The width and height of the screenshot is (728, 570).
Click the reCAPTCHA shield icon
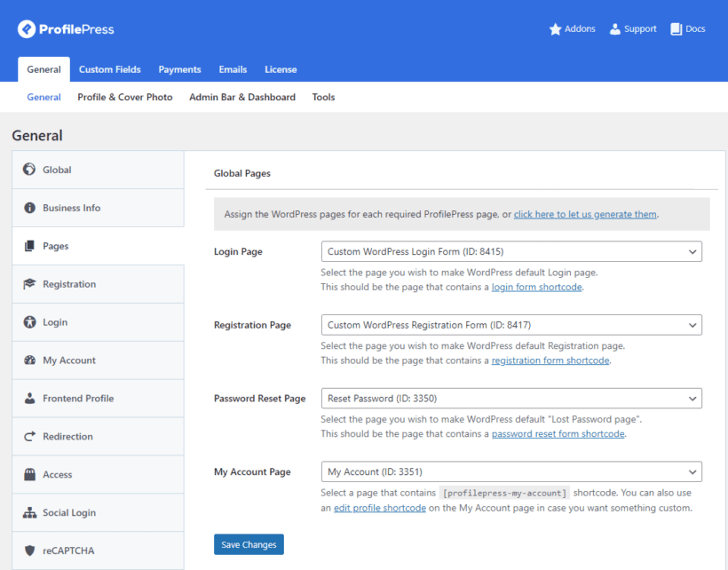click(x=29, y=551)
